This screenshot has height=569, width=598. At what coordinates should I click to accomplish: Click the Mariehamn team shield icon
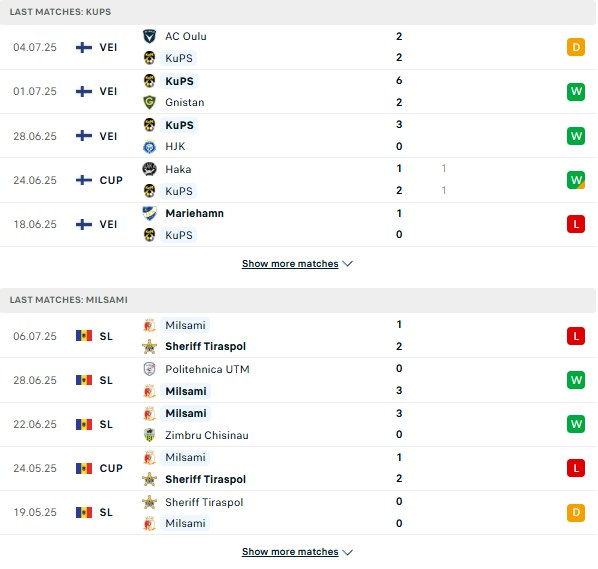pos(149,213)
